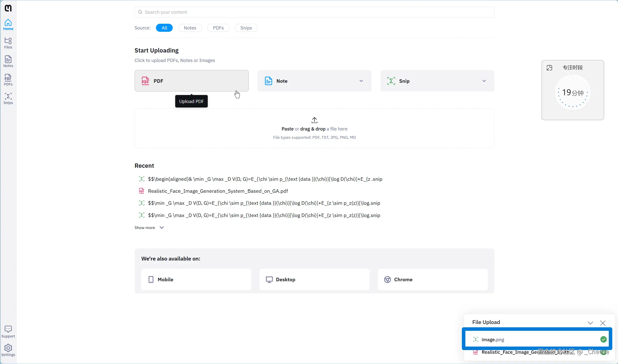618x364 pixels.
Task: Select the All source filter
Action: coord(164,28)
